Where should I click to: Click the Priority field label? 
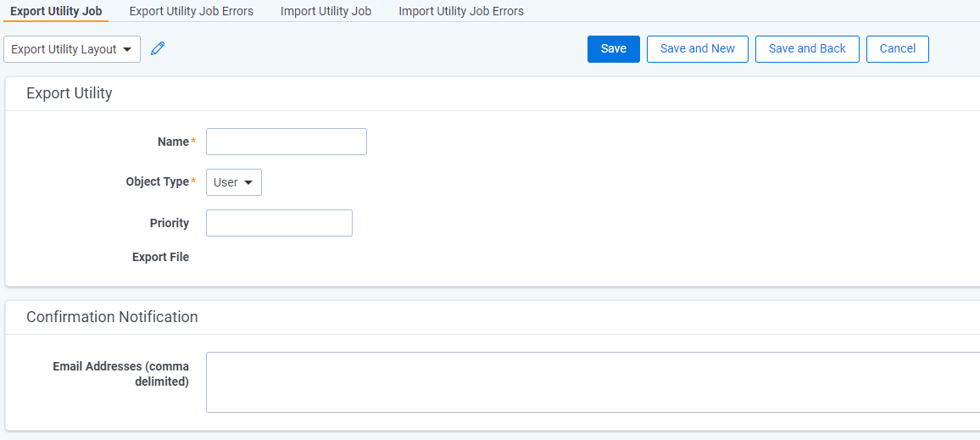(170, 223)
